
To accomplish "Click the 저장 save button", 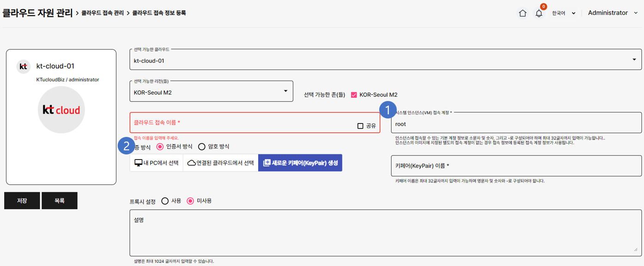I will tap(22, 200).
